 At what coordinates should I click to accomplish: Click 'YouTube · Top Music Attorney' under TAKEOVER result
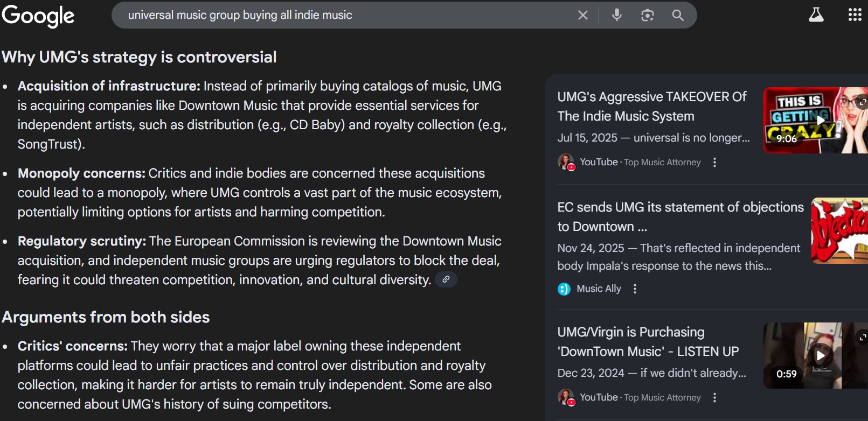640,162
